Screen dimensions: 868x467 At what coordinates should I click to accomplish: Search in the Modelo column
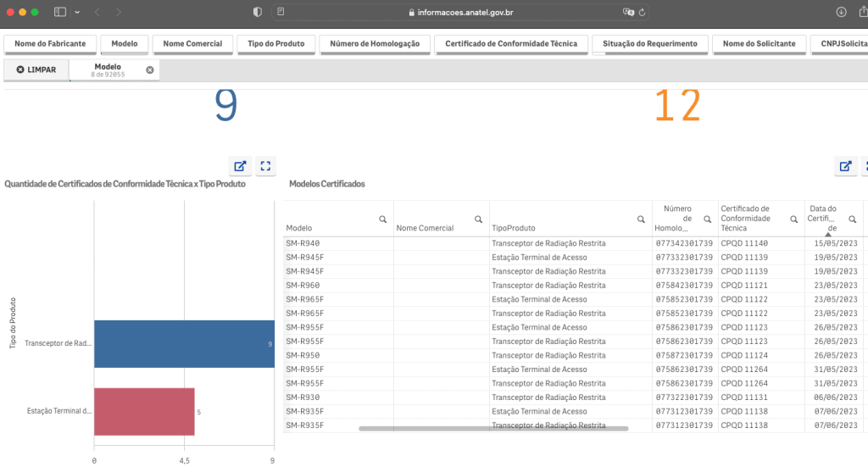(382, 220)
